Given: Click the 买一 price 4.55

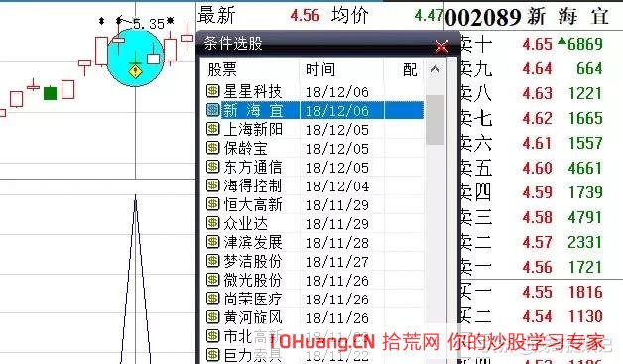Looking at the screenshot, I should click(x=537, y=292).
